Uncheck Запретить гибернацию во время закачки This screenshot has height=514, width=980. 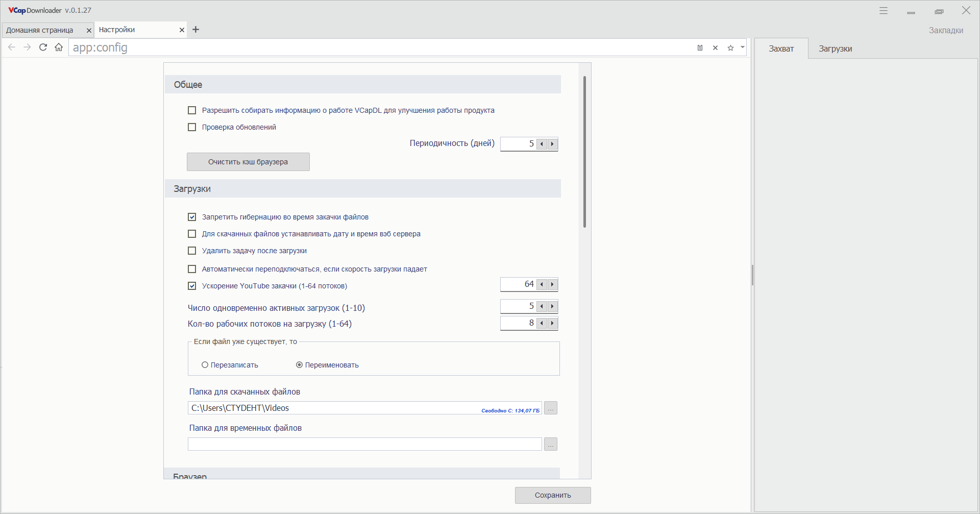point(192,217)
